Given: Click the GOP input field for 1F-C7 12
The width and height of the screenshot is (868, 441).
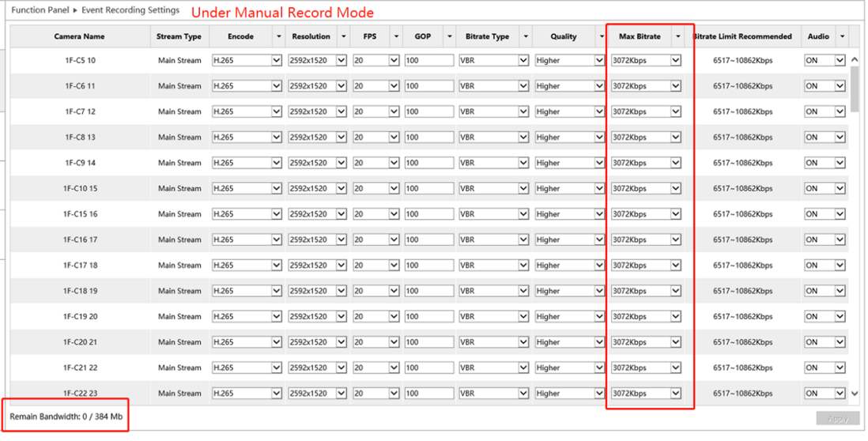Looking at the screenshot, I should click(x=428, y=111).
